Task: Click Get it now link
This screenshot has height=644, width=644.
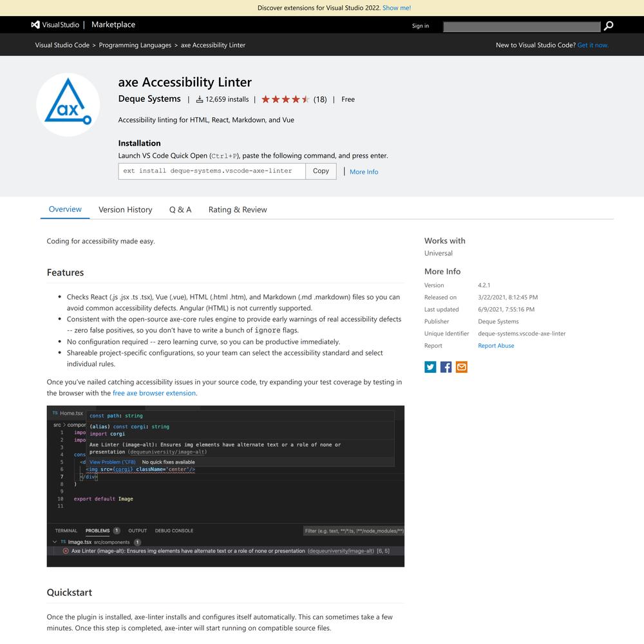Action: 592,45
